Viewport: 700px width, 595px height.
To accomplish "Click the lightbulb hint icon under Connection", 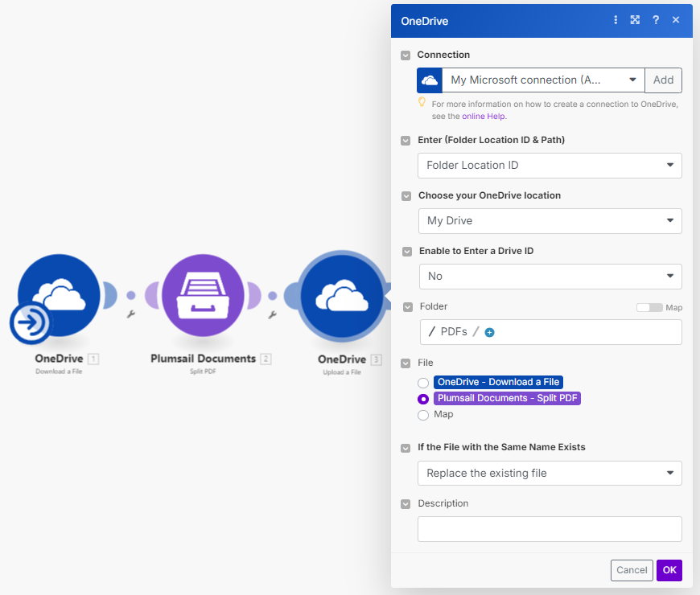I will (422, 102).
